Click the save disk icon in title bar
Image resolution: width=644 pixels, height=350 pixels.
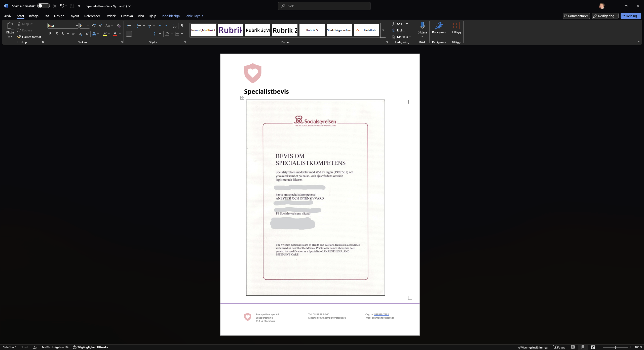(55, 6)
